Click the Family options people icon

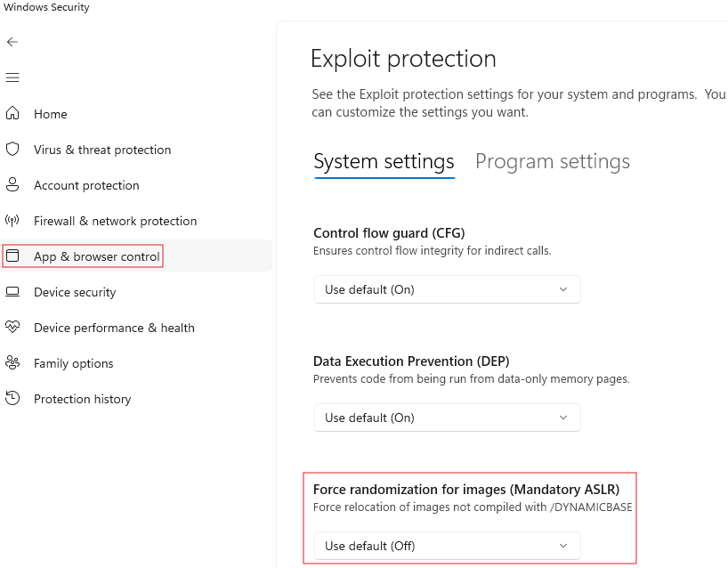[12, 363]
